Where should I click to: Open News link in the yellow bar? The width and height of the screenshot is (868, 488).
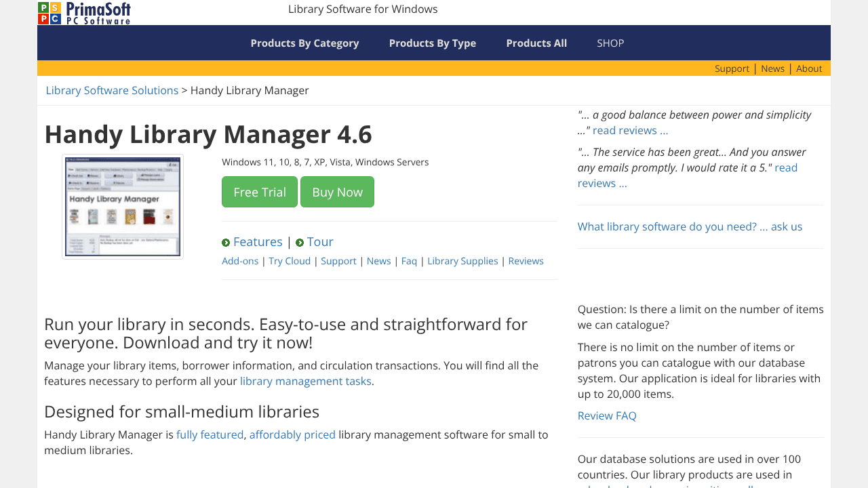[772, 68]
